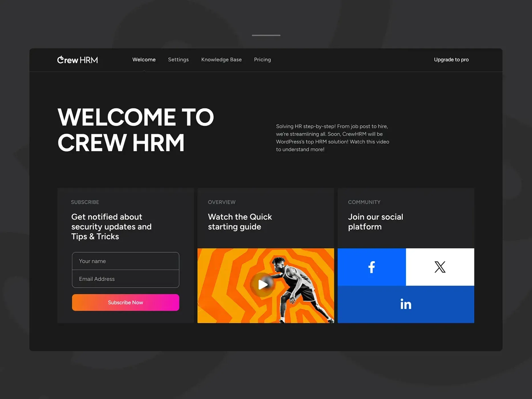Image resolution: width=532 pixels, height=399 pixels.
Task: Click the 'Watch the Quick starting guide' heading
Action: click(240, 222)
